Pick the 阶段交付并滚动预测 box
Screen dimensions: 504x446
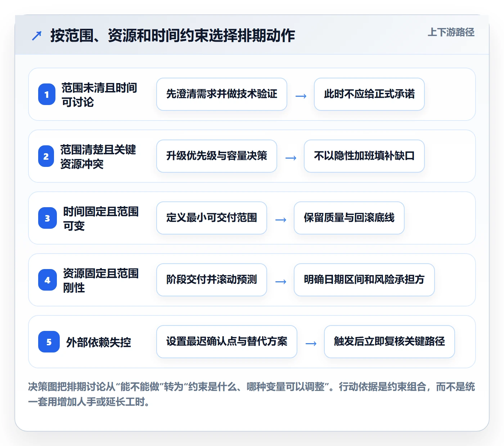click(212, 280)
